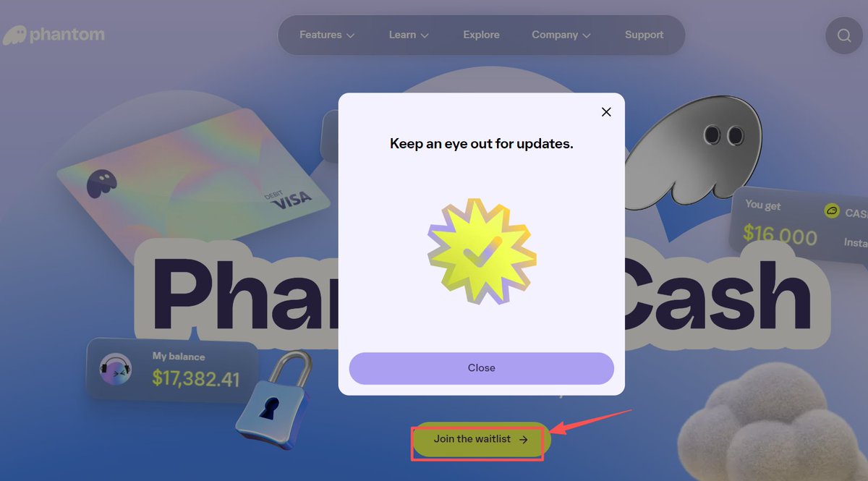Click the You get $16,000 card

tap(799, 223)
